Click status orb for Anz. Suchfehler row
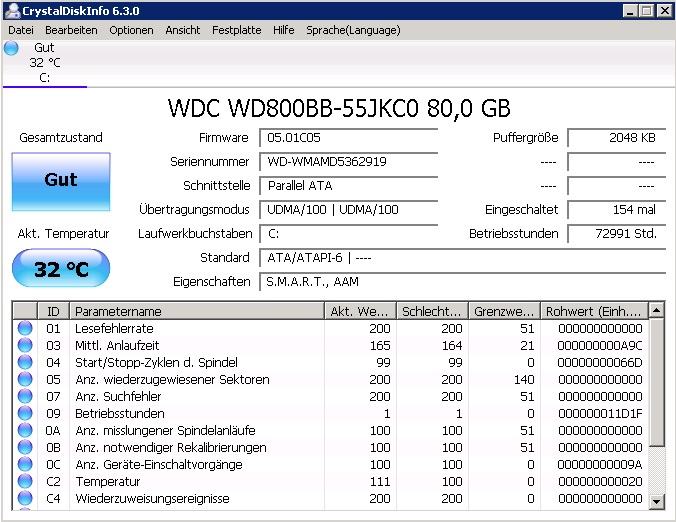Screen dimensions: 676x522 pos(25,397)
